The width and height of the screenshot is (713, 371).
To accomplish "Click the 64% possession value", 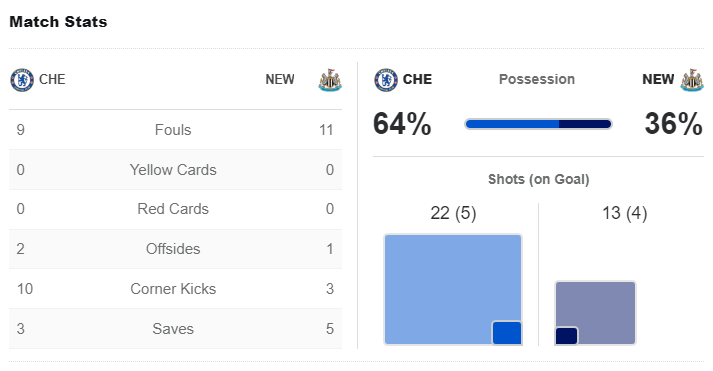I will coord(402,124).
